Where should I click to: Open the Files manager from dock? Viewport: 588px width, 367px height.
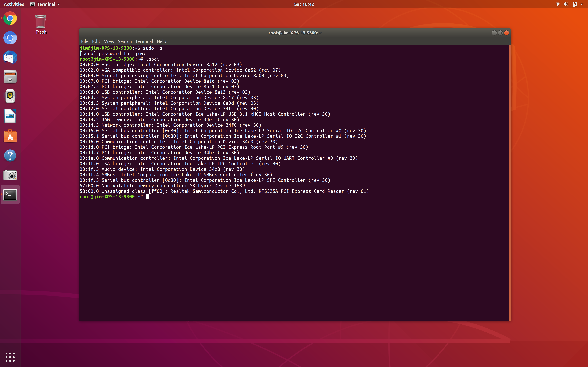10,77
